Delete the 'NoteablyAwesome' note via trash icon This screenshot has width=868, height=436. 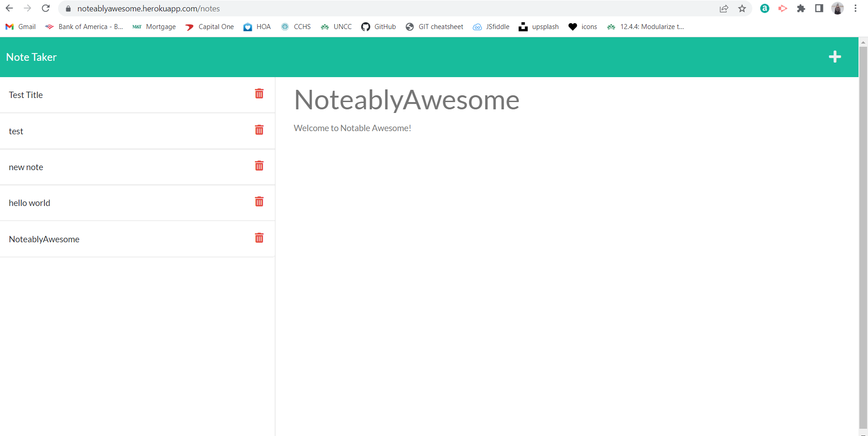259,238
